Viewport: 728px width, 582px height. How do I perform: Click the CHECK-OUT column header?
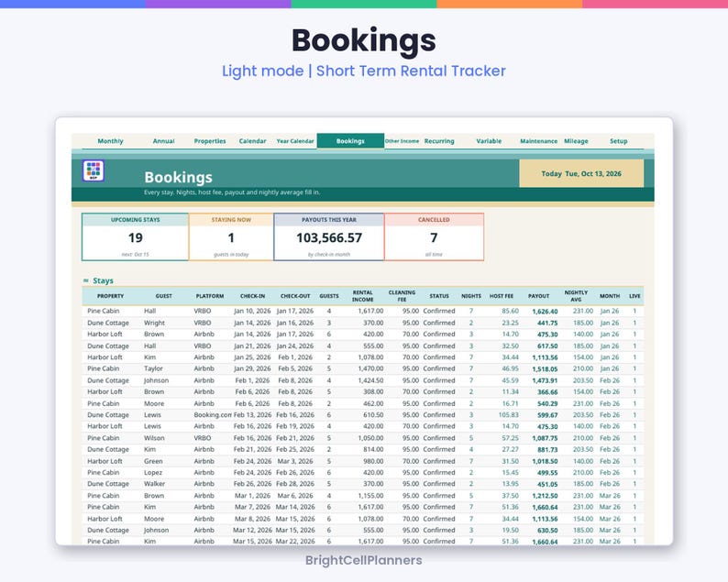click(295, 296)
